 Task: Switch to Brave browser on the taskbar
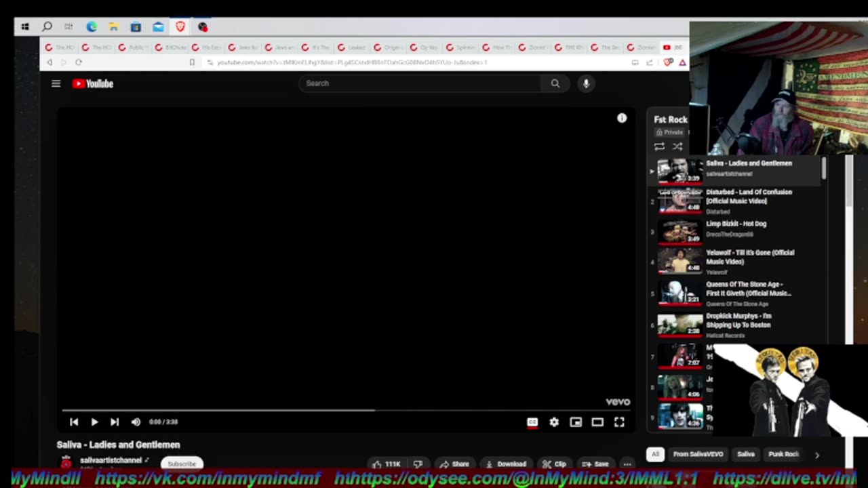[x=180, y=27]
